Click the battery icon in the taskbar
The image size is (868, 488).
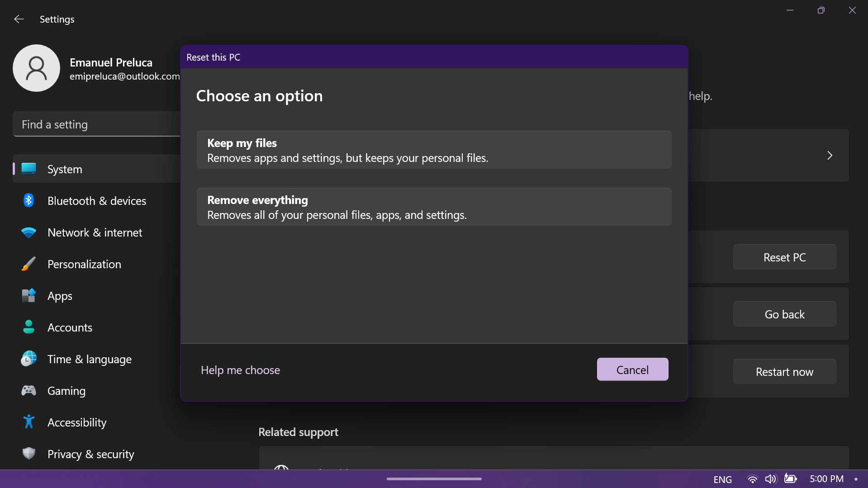point(791,479)
